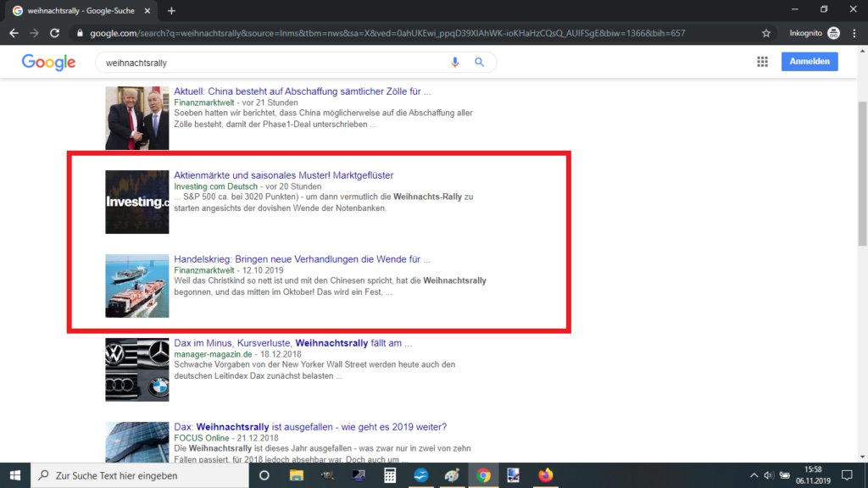Bookmark this page with the star icon
868x488 pixels.
(x=766, y=33)
